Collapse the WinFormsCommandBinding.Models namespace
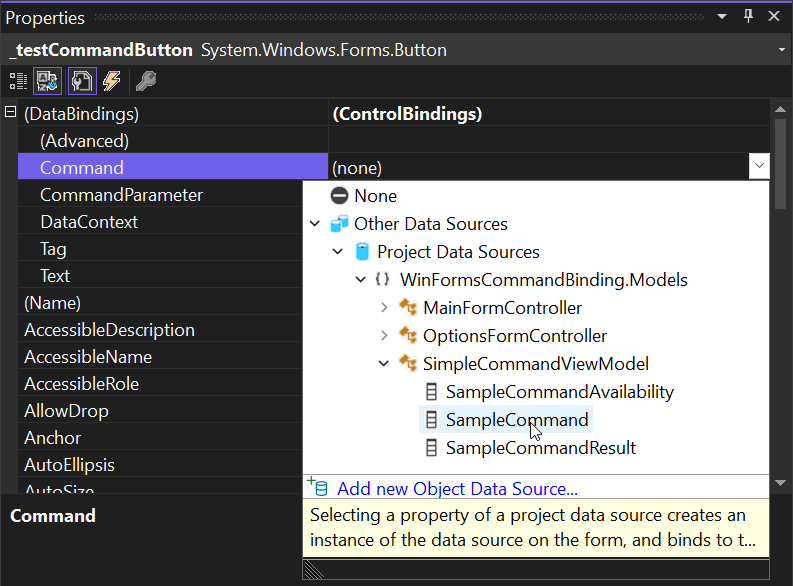 pyautogui.click(x=361, y=279)
